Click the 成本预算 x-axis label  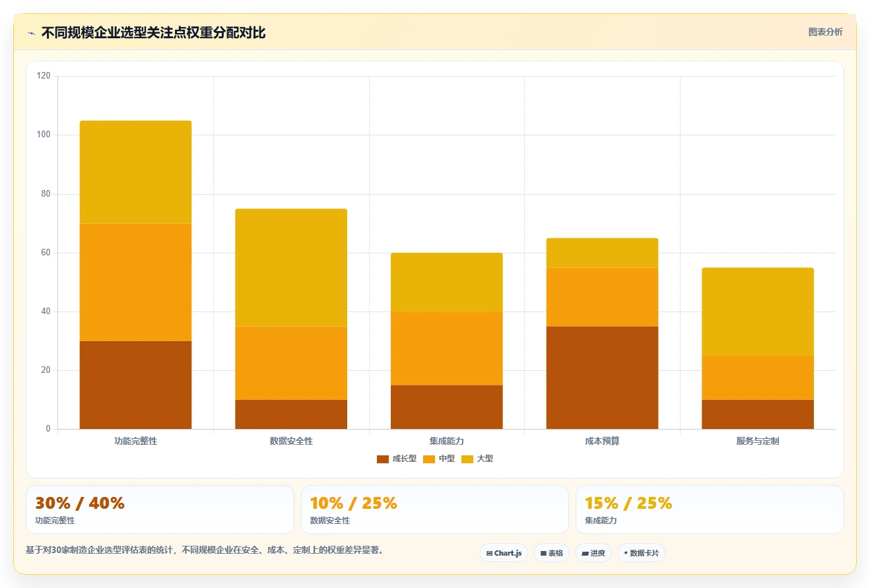[602, 441]
